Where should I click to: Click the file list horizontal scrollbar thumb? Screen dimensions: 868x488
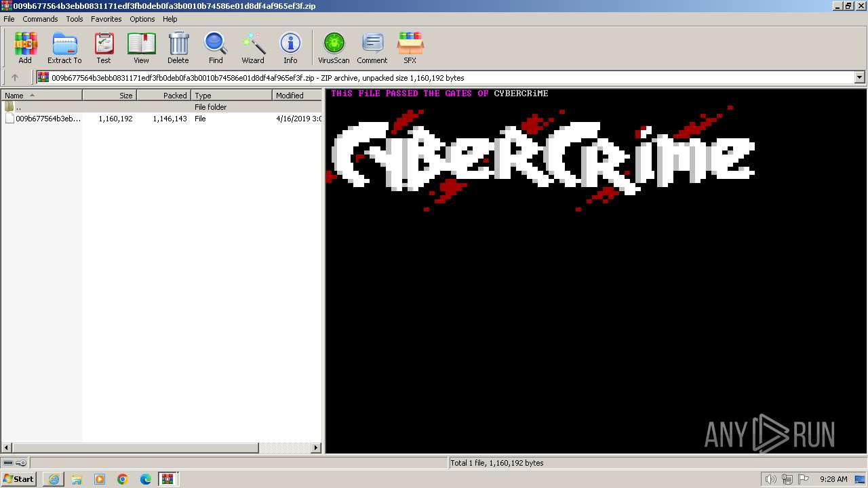coord(136,448)
